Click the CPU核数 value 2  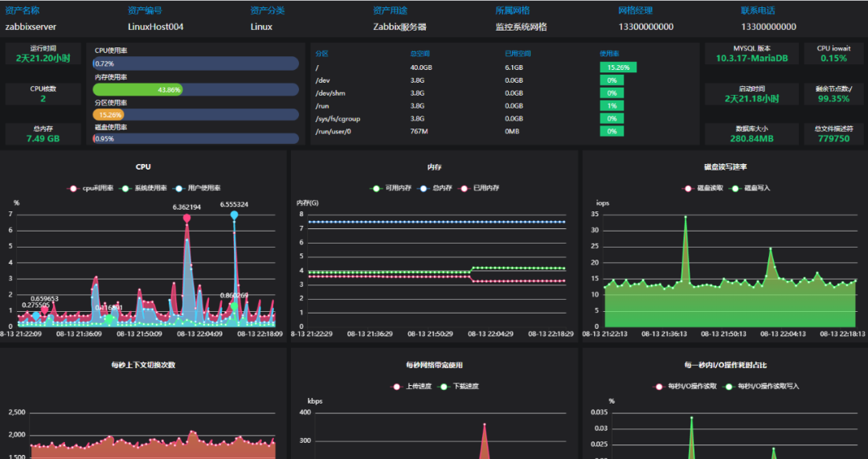point(43,99)
